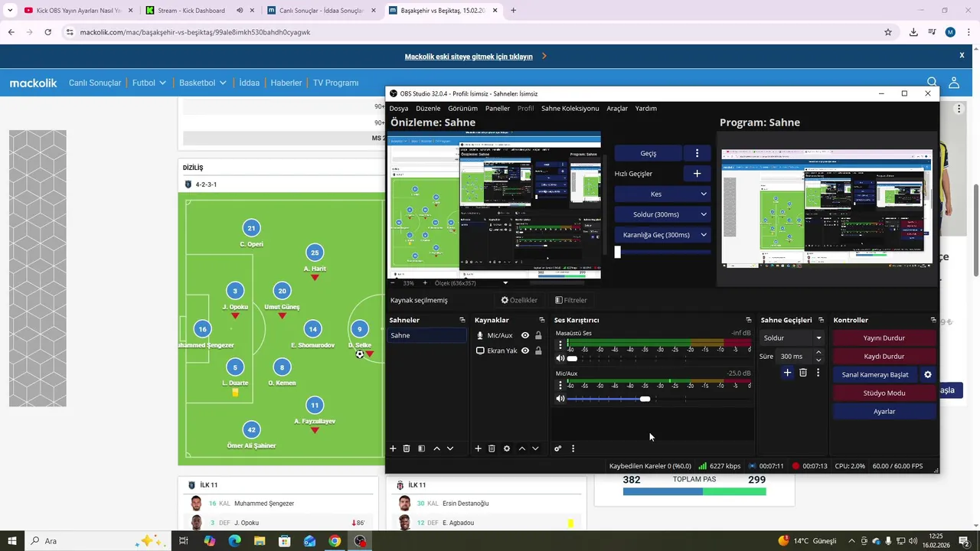Adjust Mic/Aux volume slider handle

pos(645,399)
